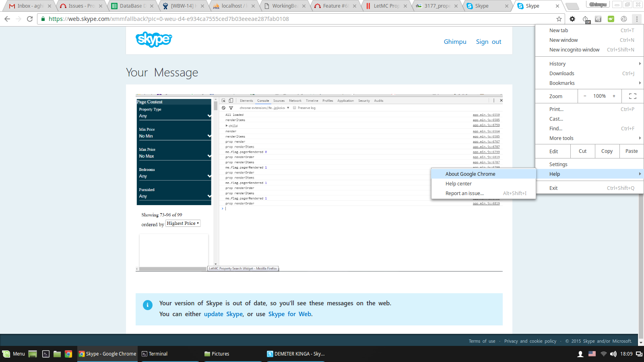Click Copy in the Edit row
This screenshot has width=644, height=362.
coord(607,151)
